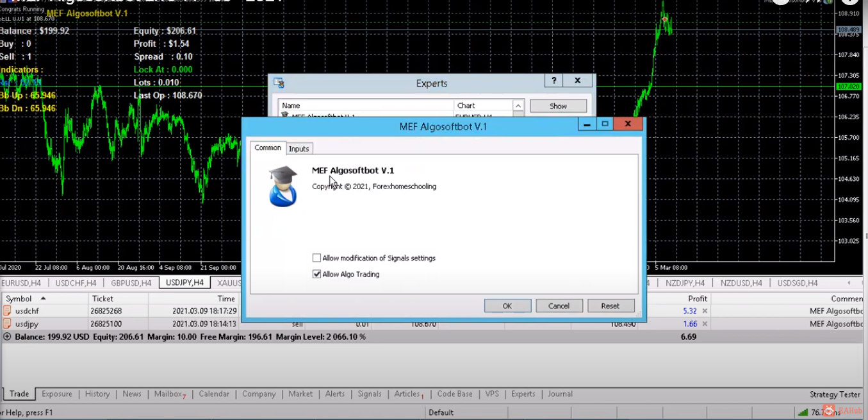Select the USDJPY,H4 chart tab
Viewport: 868px width, 420px height.
coord(184,283)
